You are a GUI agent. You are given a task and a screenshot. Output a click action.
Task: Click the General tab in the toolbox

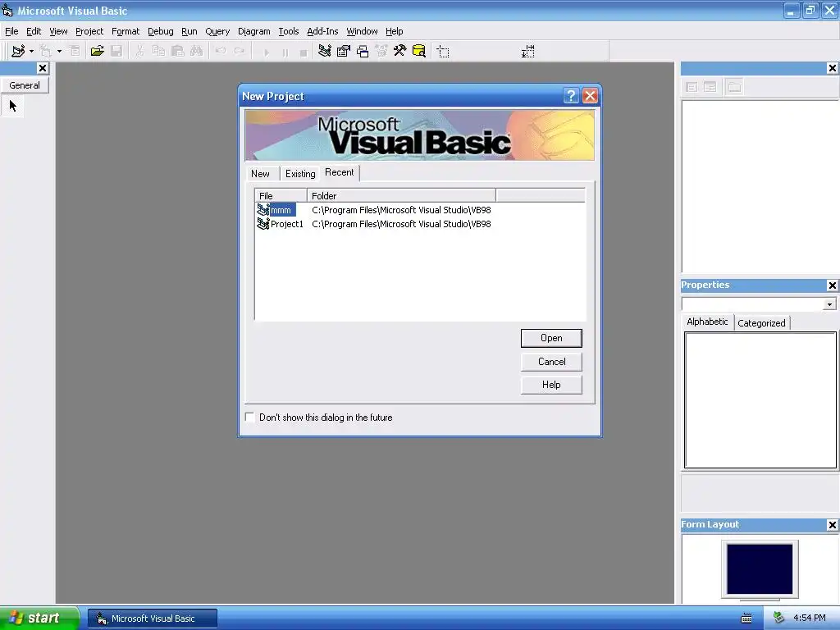click(x=25, y=85)
